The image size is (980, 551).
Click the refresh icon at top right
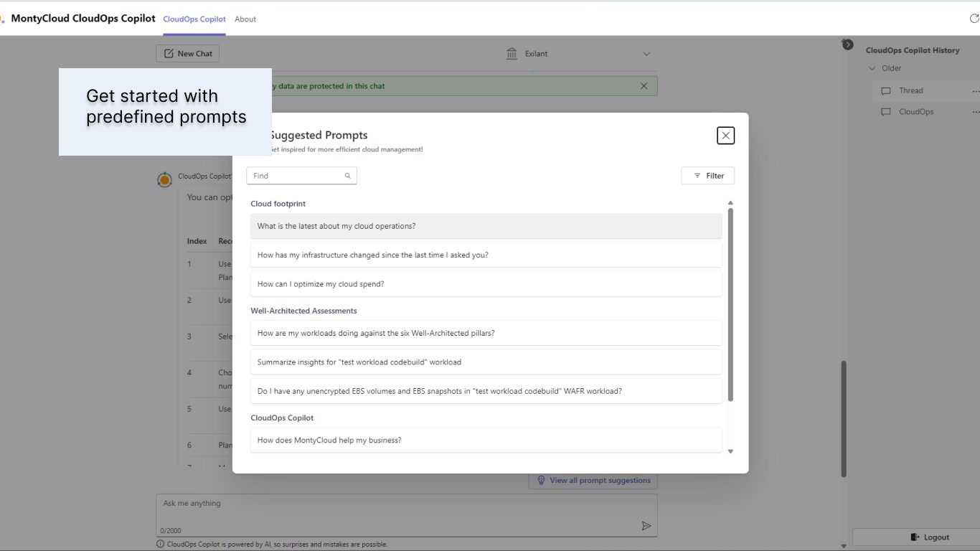(974, 19)
